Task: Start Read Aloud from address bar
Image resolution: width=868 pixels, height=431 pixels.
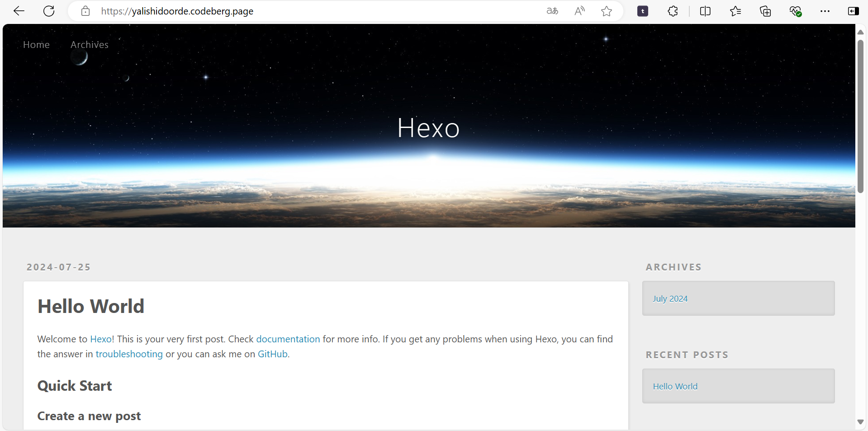Action: point(579,11)
